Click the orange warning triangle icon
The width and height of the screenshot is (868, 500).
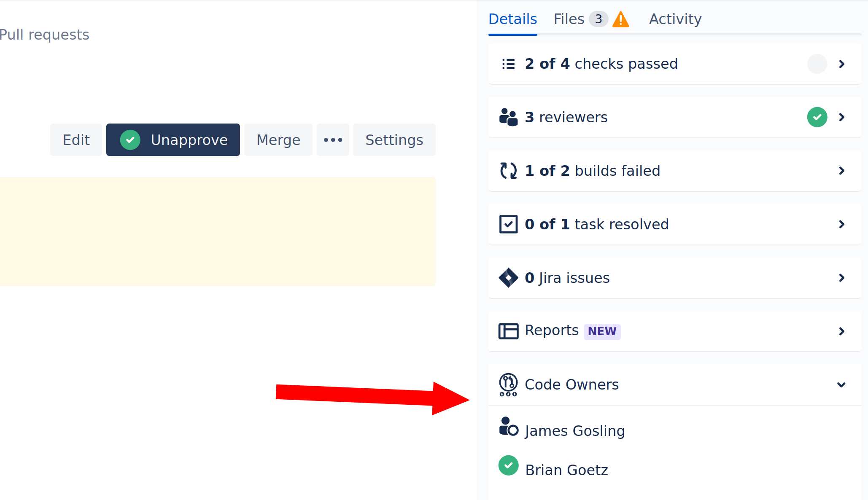point(620,19)
